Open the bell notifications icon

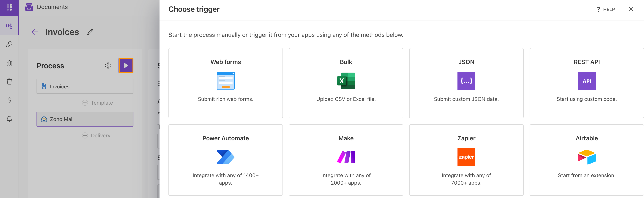9,119
